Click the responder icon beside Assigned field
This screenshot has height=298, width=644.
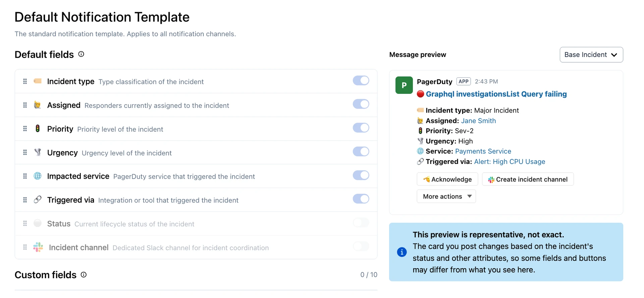coord(38,105)
